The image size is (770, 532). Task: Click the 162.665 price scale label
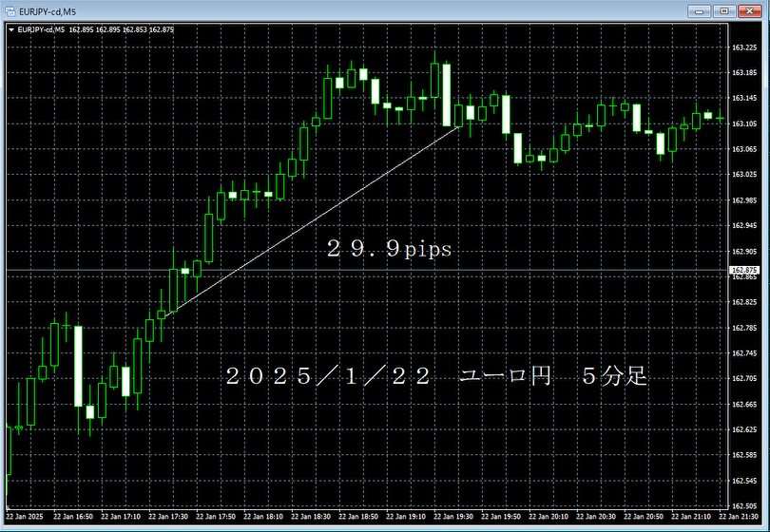744,405
